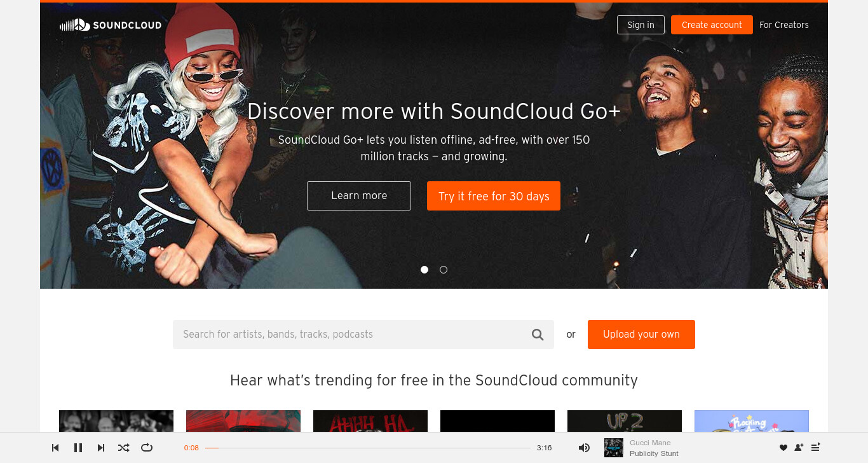Select the first carousel slide dot
The image size is (868, 463).
click(424, 270)
